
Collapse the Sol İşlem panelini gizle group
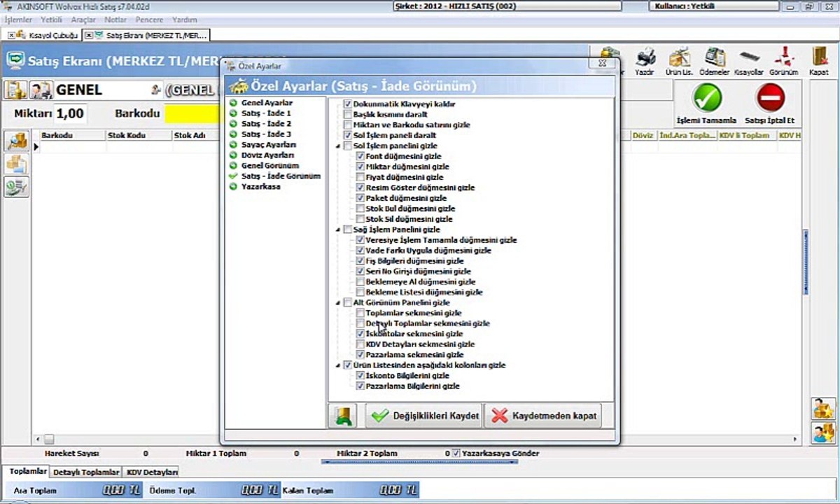coord(338,146)
